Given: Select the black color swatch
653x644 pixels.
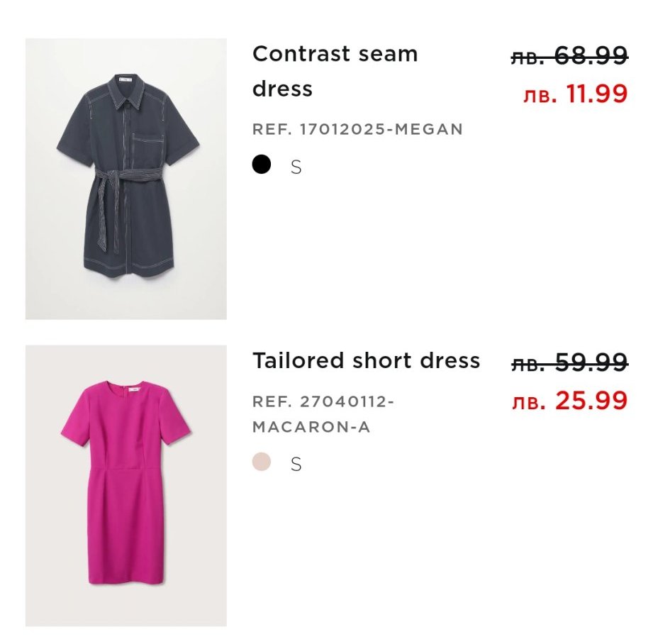Looking at the screenshot, I should click(x=262, y=165).
